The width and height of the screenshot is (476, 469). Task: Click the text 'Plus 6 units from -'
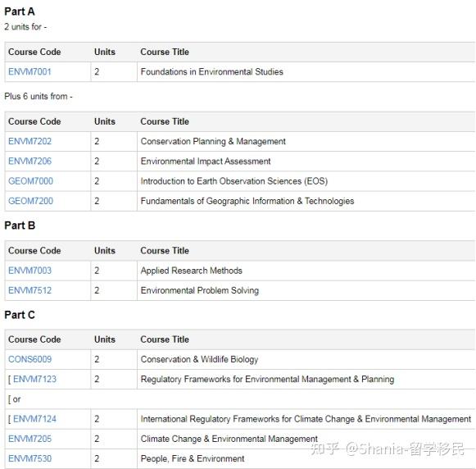click(39, 97)
